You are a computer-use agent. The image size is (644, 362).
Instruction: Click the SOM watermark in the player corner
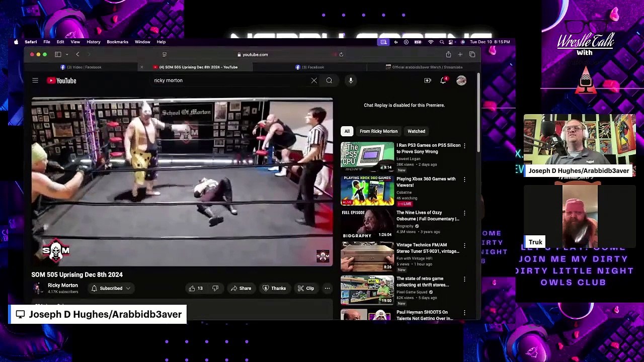(323, 256)
